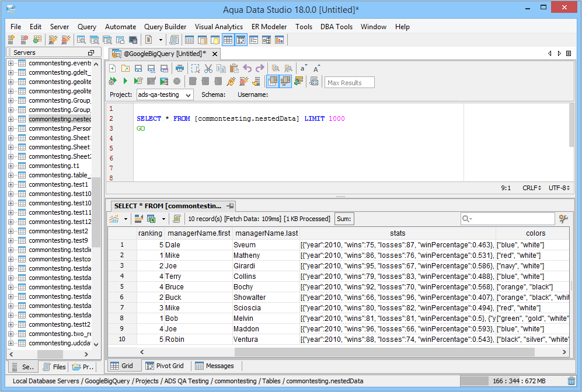Open the Project ads-qa-testing dropdown
This screenshot has height=392, width=582.
188,94
